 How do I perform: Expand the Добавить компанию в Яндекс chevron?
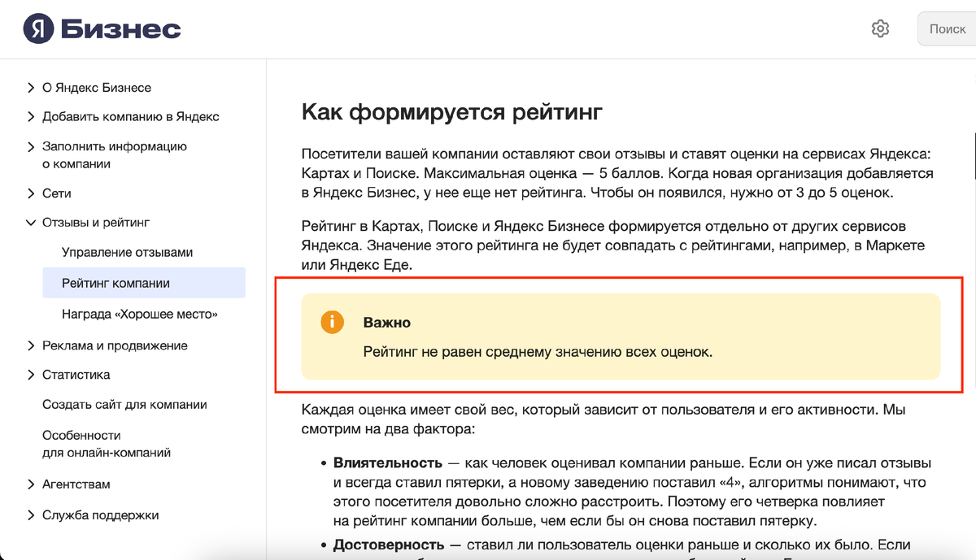[31, 116]
